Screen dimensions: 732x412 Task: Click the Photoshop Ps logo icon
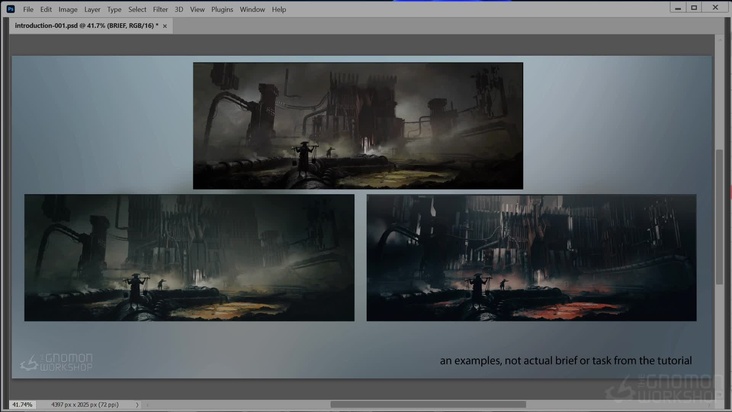[x=9, y=9]
